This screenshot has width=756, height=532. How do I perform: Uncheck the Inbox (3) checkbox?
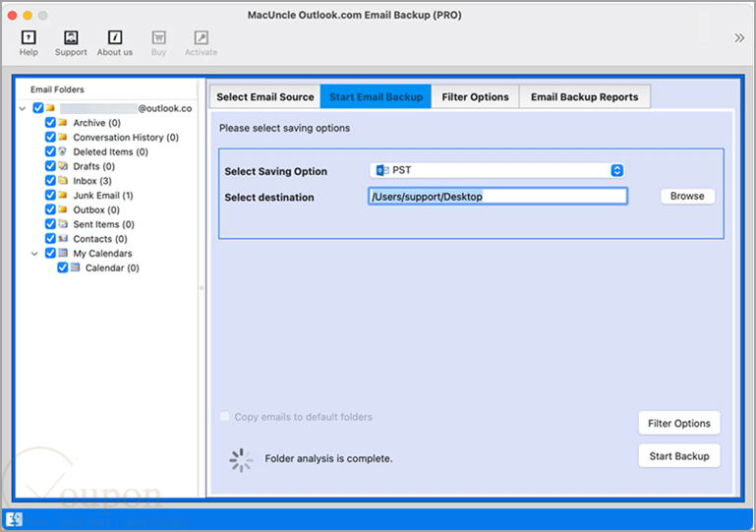(50, 180)
